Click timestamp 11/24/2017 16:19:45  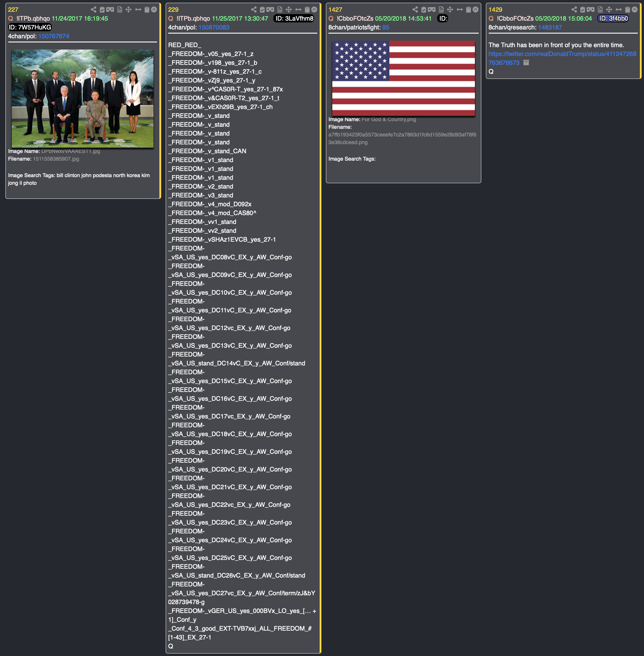point(80,19)
